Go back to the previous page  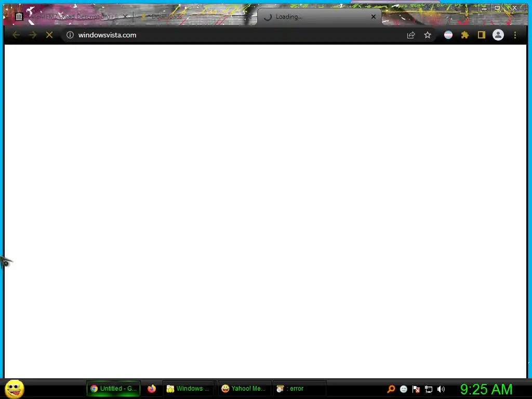[16, 35]
